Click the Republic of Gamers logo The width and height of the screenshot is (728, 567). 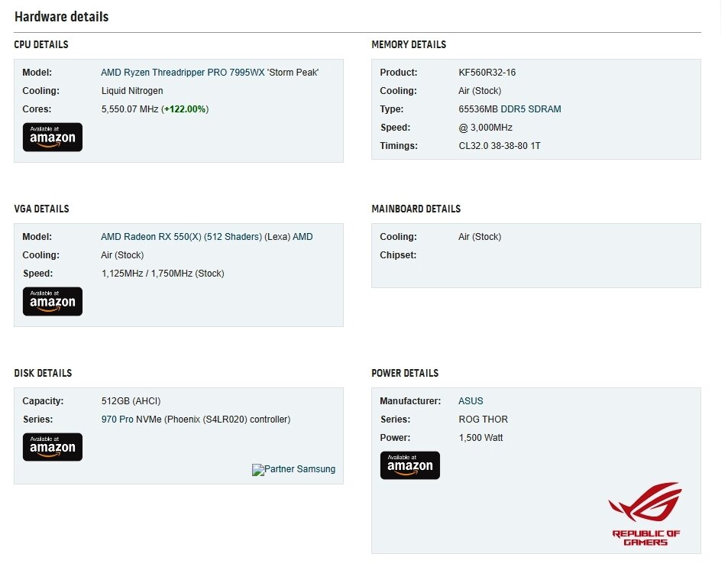pyautogui.click(x=645, y=514)
